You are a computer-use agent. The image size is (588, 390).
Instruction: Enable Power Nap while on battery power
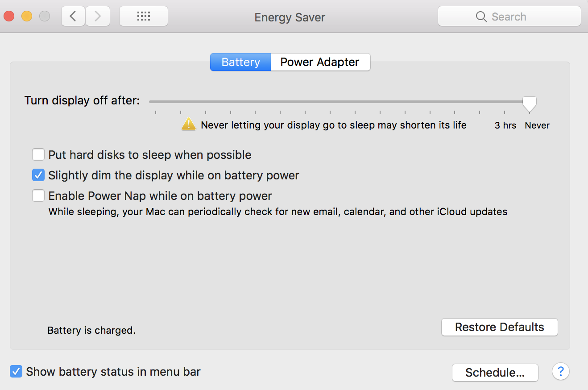38,196
